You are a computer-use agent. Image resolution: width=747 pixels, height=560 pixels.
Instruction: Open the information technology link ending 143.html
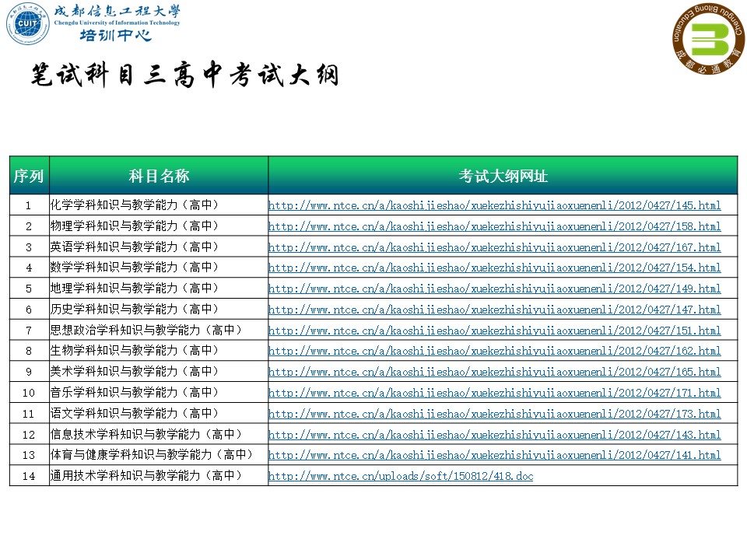(494, 435)
